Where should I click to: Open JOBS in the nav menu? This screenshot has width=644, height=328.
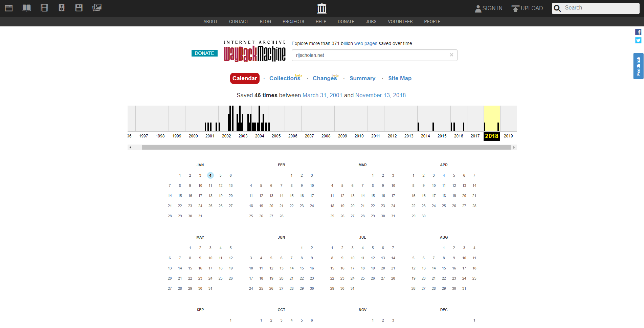[371, 22]
